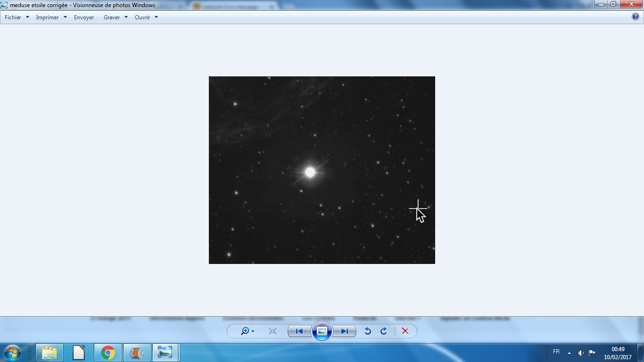Viewport: 644px width, 362px height.
Task: Open File Explorer from the taskbar
Action: tap(49, 353)
